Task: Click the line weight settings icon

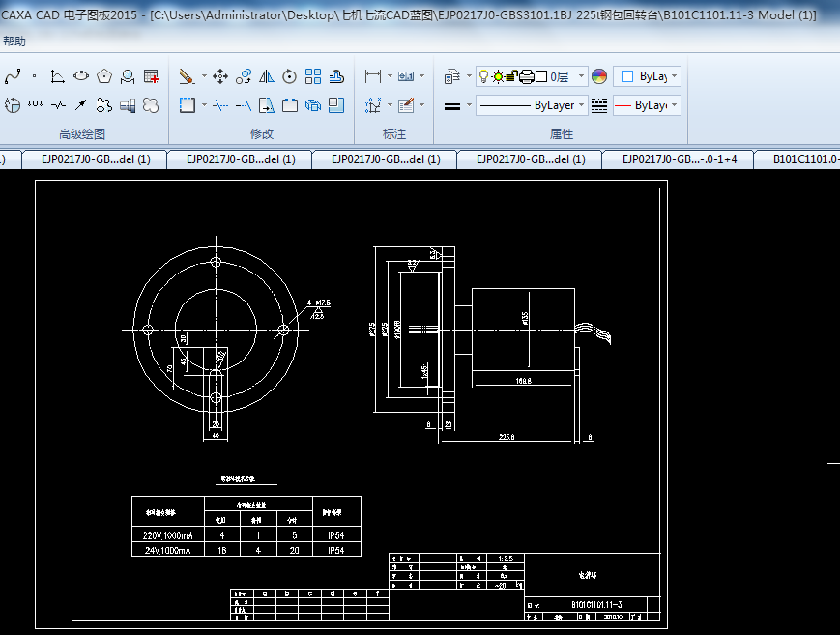Action: point(451,105)
